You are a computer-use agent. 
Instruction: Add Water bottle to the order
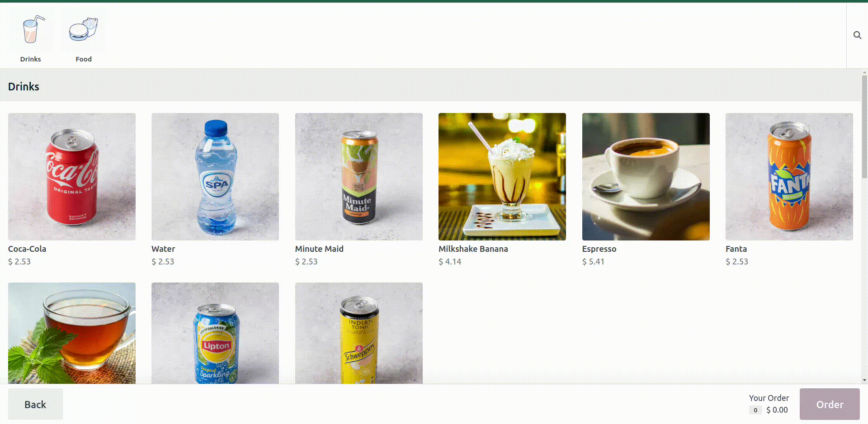click(x=215, y=177)
